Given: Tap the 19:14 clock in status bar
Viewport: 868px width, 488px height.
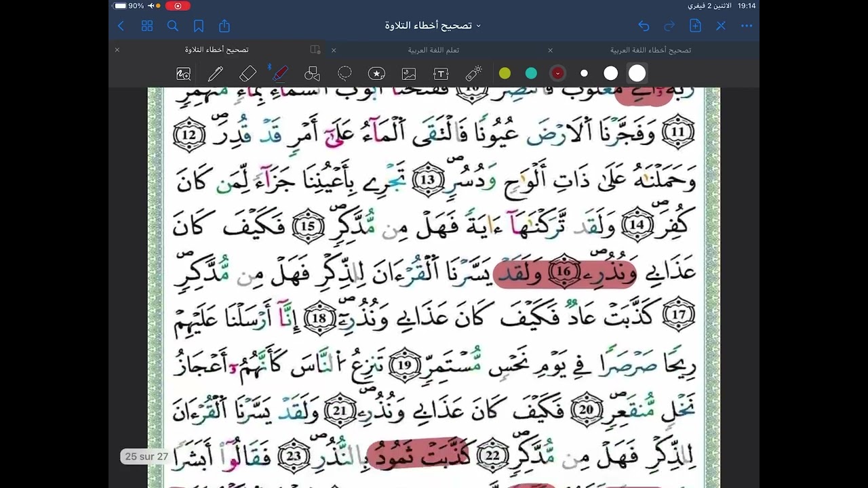Looking at the screenshot, I should coord(746,5).
